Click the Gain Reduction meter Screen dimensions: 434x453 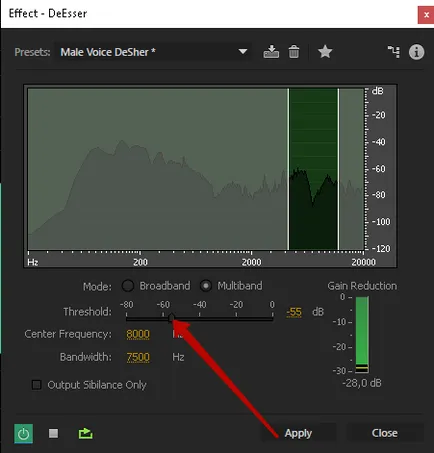(362, 335)
